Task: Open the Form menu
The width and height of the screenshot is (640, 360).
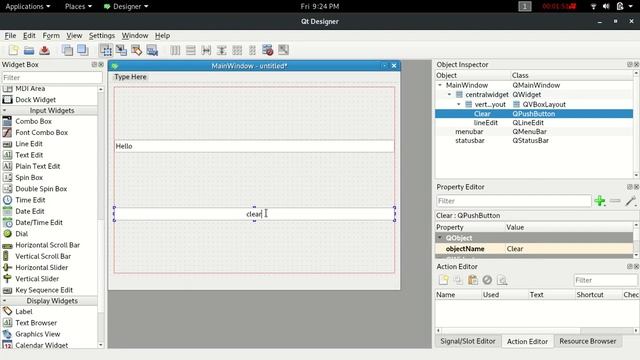Action: click(51, 36)
